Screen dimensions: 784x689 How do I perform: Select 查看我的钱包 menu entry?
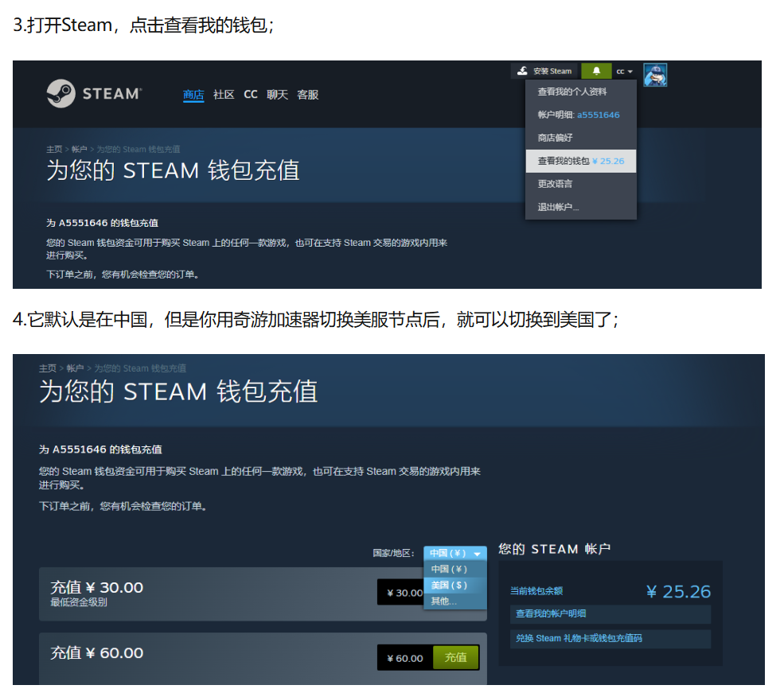click(x=580, y=161)
